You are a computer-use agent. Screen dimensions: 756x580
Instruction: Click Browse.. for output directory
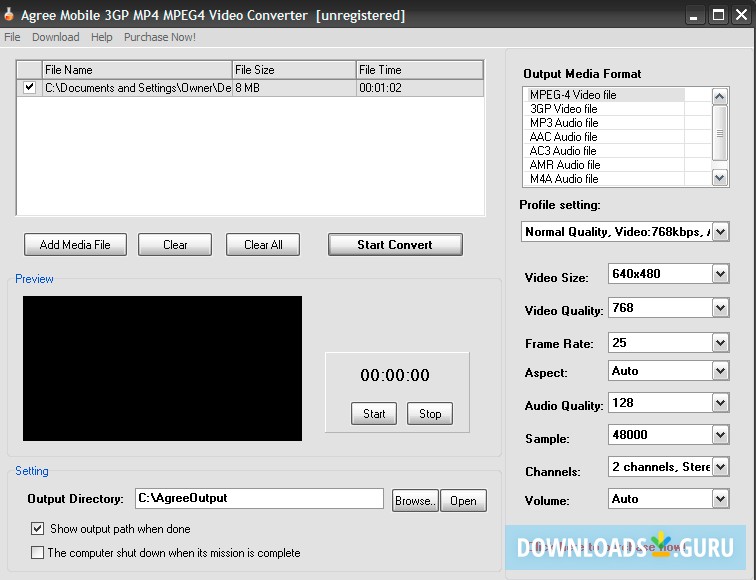click(415, 500)
